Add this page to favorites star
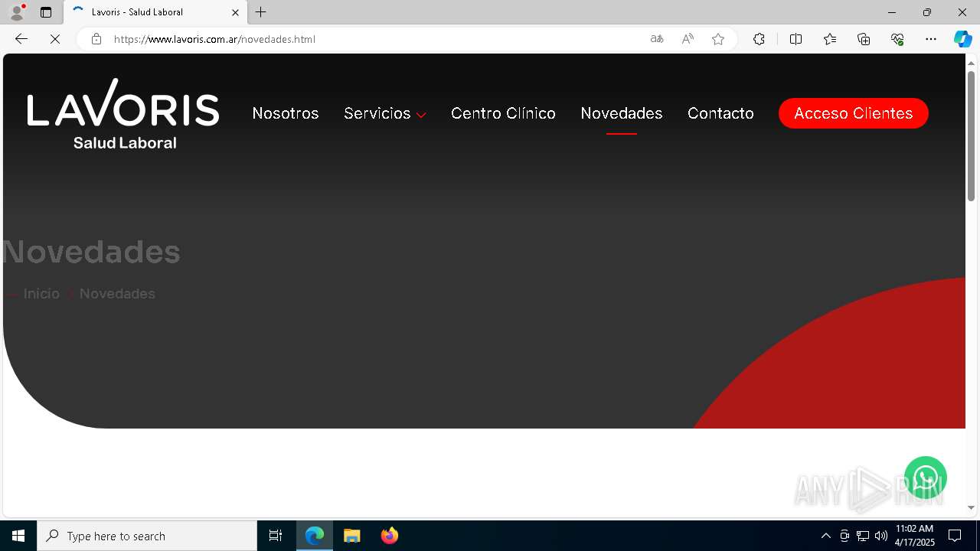The height and width of the screenshot is (551, 980). (x=718, y=39)
